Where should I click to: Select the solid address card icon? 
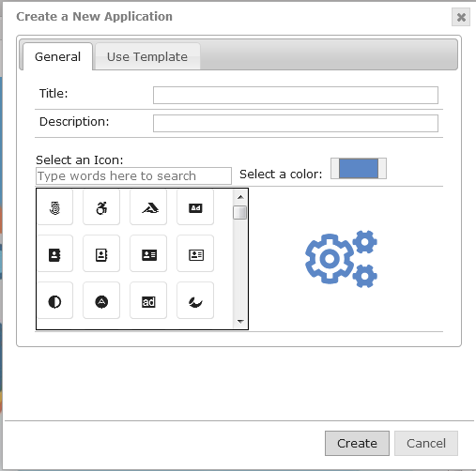coord(148,254)
